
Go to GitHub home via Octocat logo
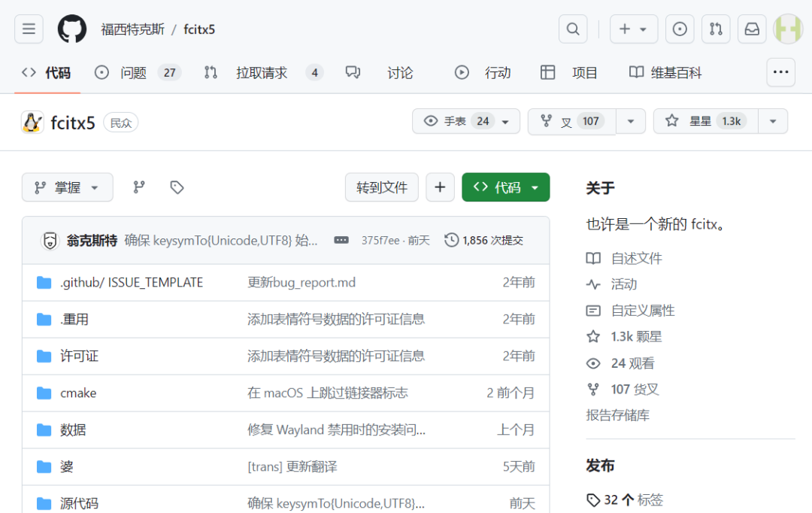click(72, 29)
